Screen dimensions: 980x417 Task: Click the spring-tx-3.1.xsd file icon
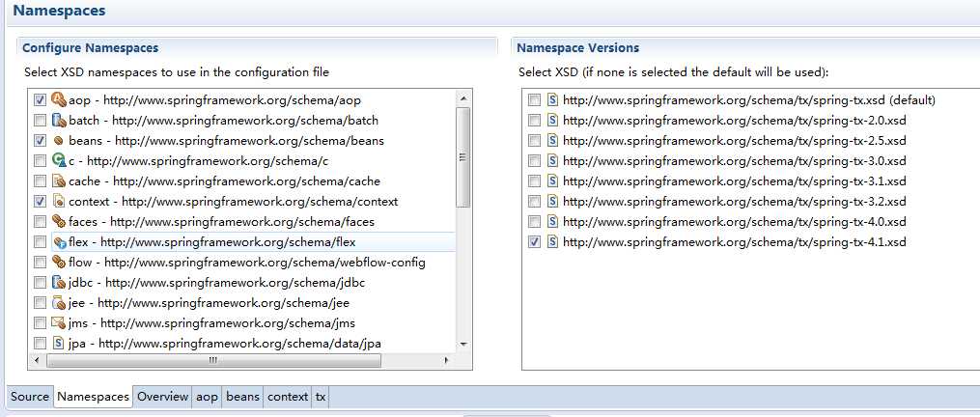(x=552, y=181)
